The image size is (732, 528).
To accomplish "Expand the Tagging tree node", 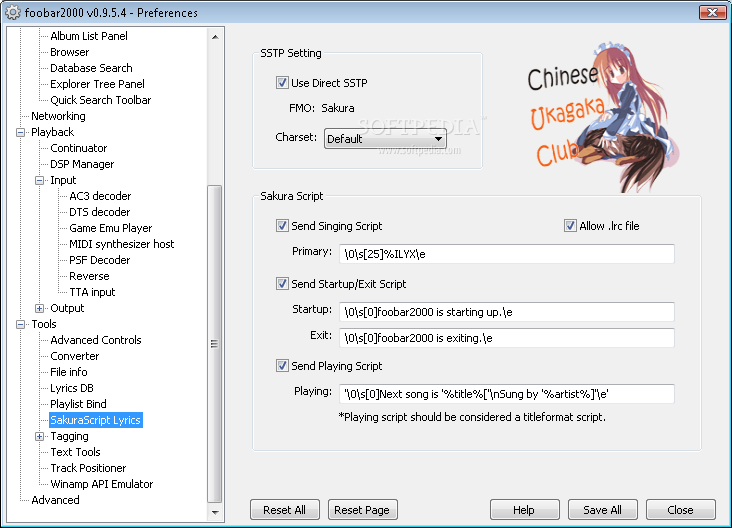I will 40,436.
